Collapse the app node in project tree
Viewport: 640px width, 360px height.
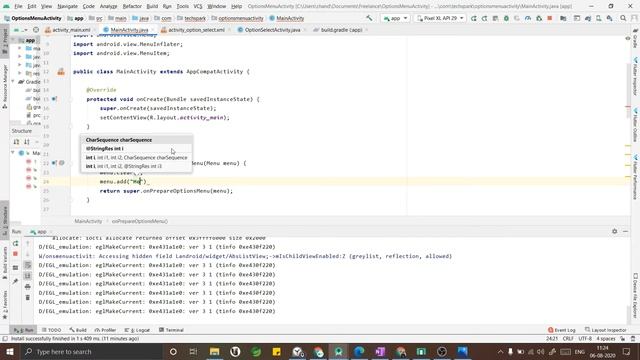click(13, 40)
